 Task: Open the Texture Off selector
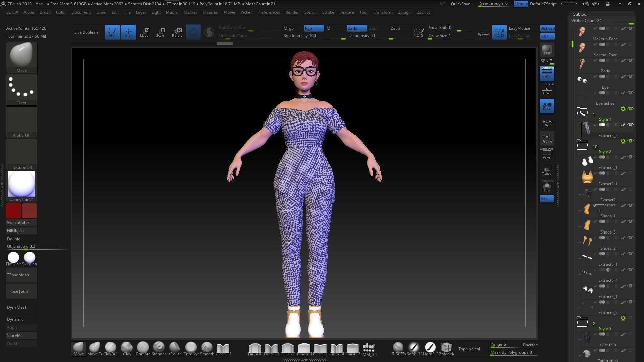[x=21, y=154]
